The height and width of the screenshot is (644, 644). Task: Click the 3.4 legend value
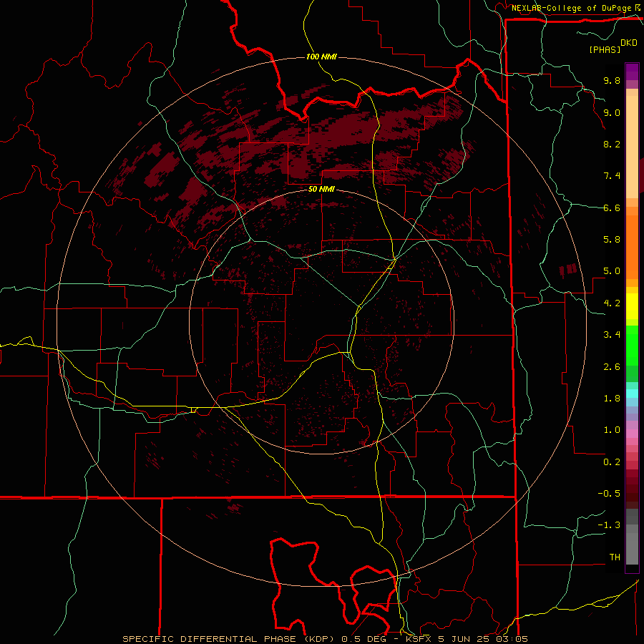click(612, 335)
